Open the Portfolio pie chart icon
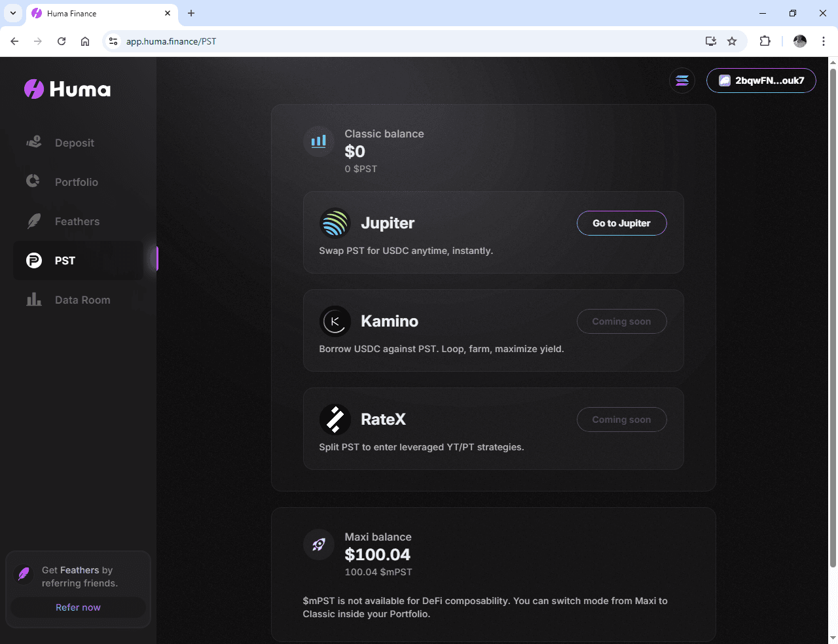Screen dimensions: 838x644 coord(33,181)
